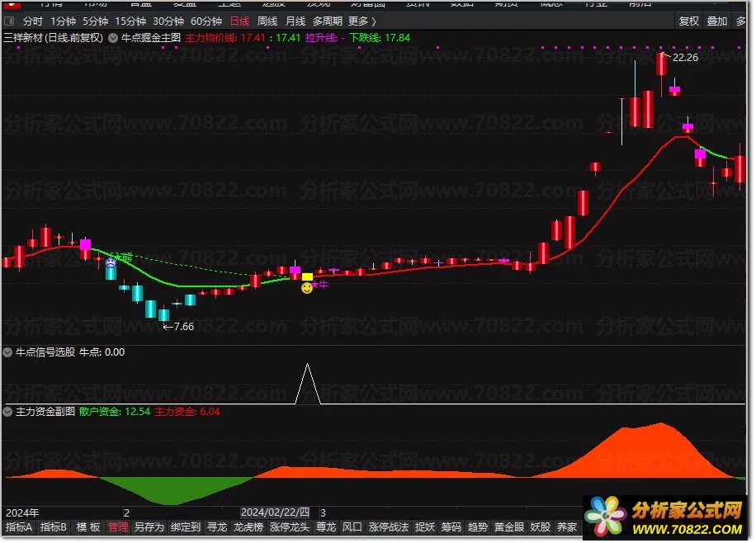Click the 管理 manage button
756x543 pixels.
click(118, 527)
